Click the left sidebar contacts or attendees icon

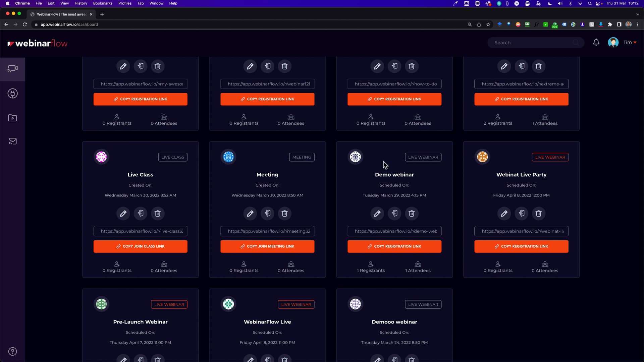[13, 141]
